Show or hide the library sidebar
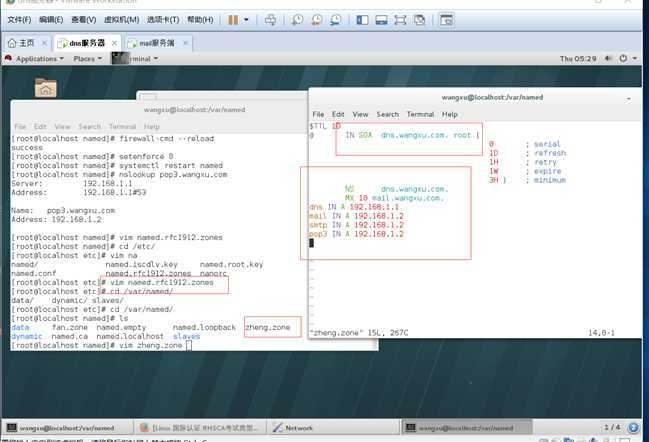Screen dimensions: 649x442 click(362, 20)
